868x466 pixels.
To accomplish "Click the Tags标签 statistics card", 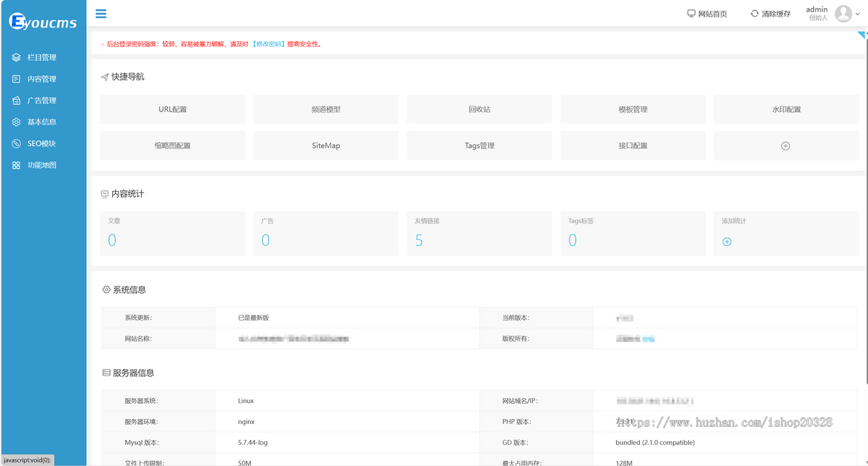I will [x=633, y=233].
